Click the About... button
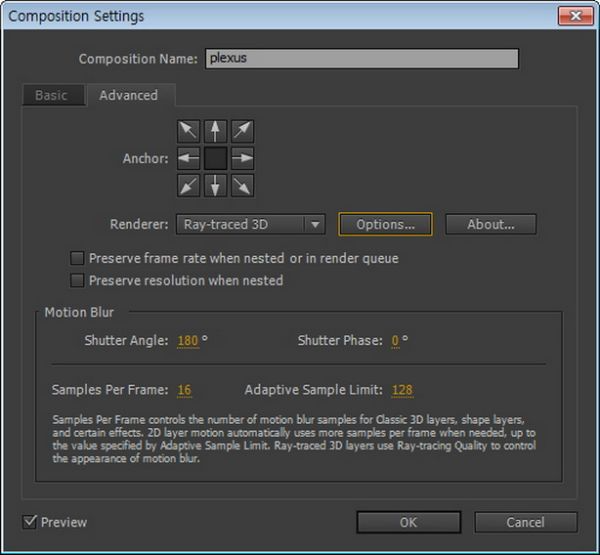The width and height of the screenshot is (600, 555). [x=491, y=224]
